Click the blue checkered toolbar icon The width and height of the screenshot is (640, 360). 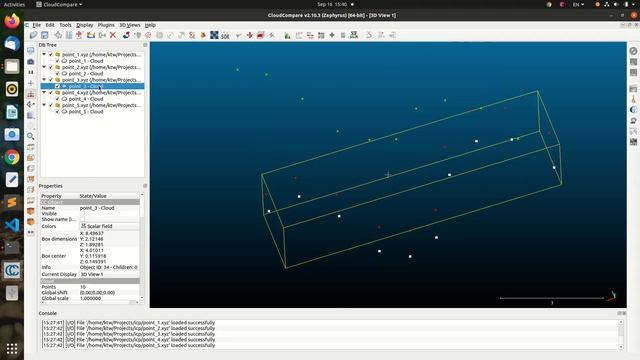(x=214, y=35)
